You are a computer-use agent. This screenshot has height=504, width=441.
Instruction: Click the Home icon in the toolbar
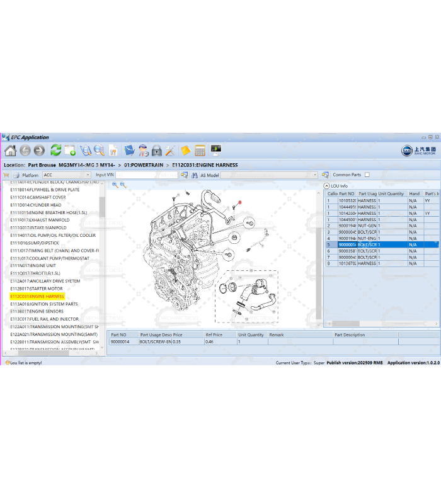[10, 151]
